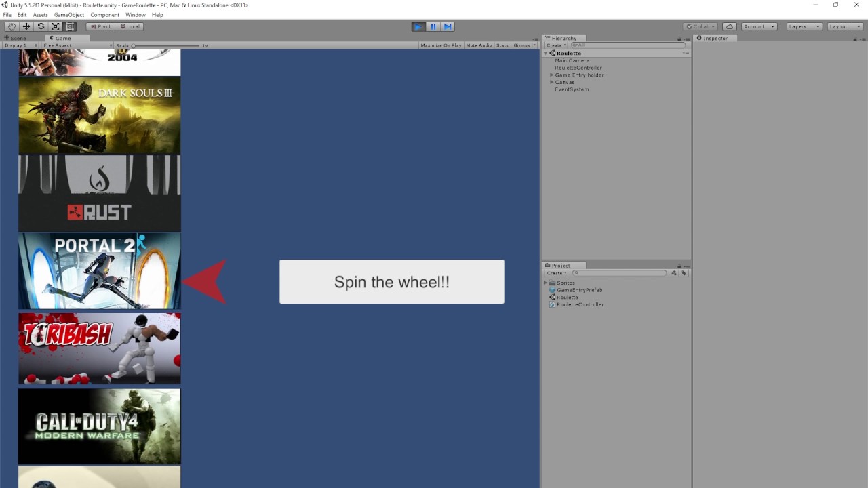
Task: Open the Cloud services button
Action: coord(730,26)
